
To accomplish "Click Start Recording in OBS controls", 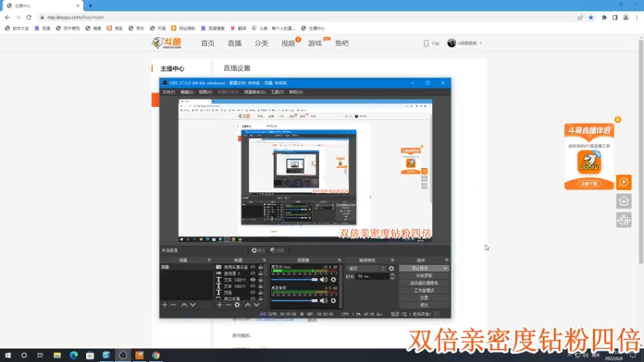I will (424, 275).
